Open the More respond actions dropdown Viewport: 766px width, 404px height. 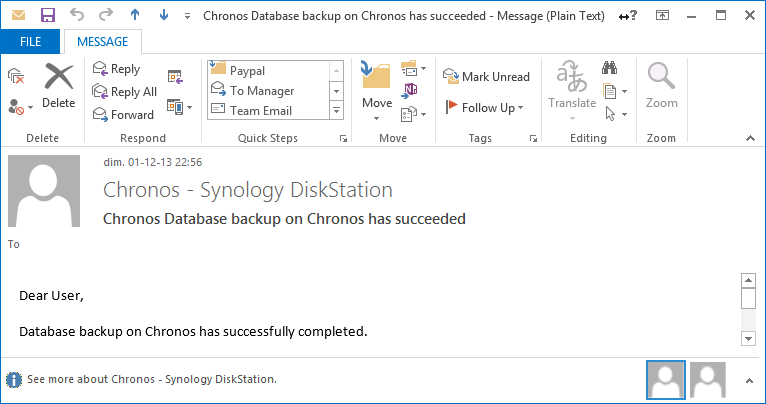point(179,106)
